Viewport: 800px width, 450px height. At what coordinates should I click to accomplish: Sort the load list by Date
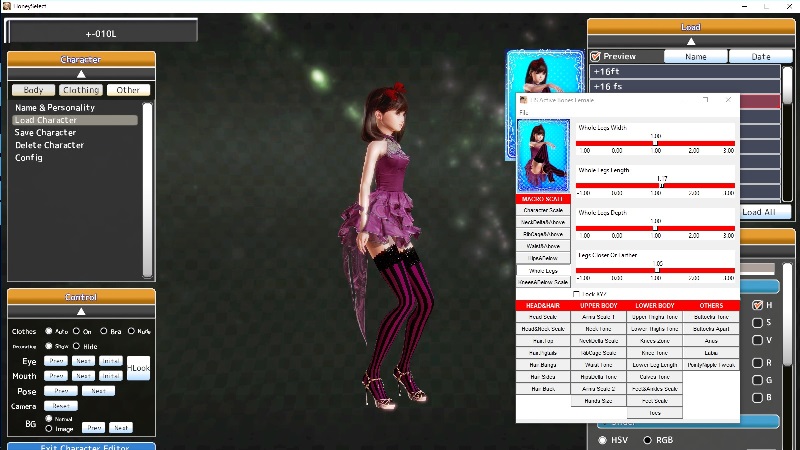coord(760,57)
